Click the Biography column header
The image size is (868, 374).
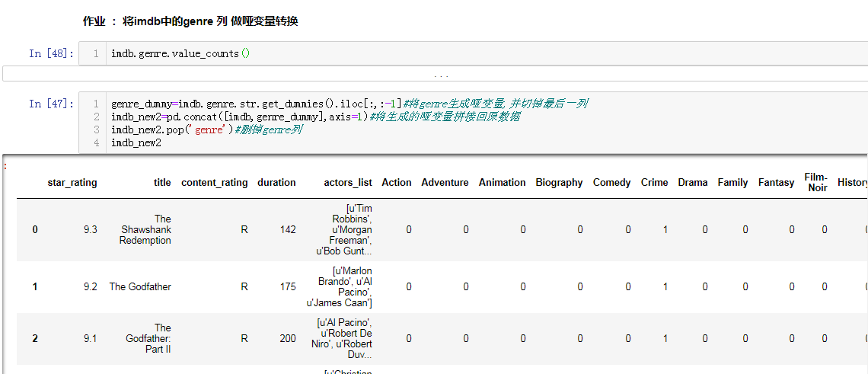559,183
